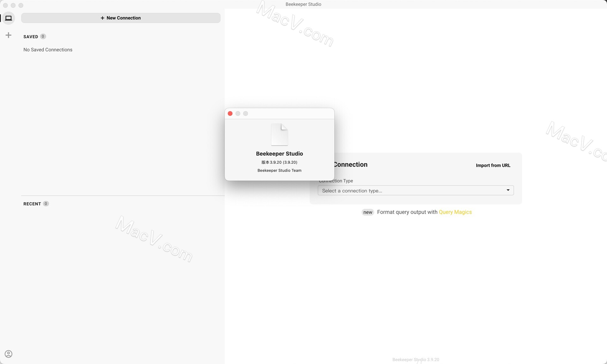Expand the RECENT connections section
607x364 pixels.
[x=32, y=204]
